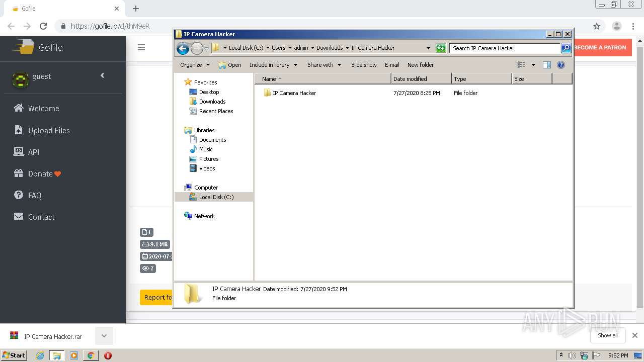
Task: Sort by Size column header
Action: tap(532, 79)
